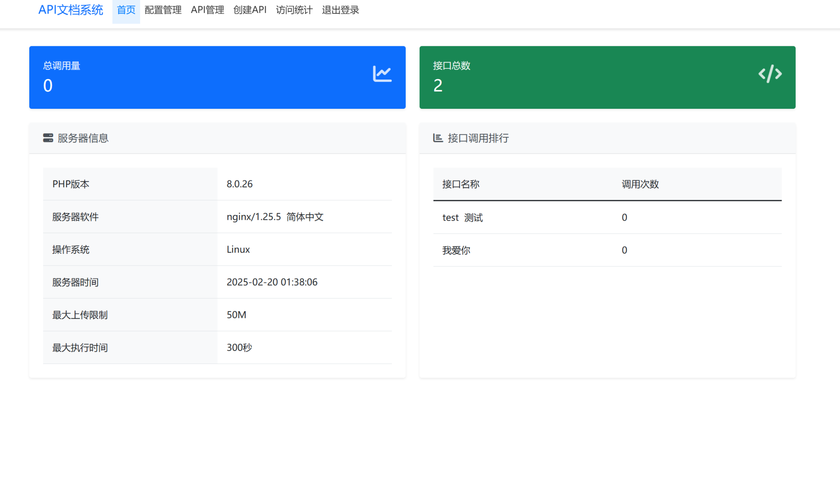The height and width of the screenshot is (504, 840).
Task: Click the API文档系统 brand link
Action: [71, 10]
